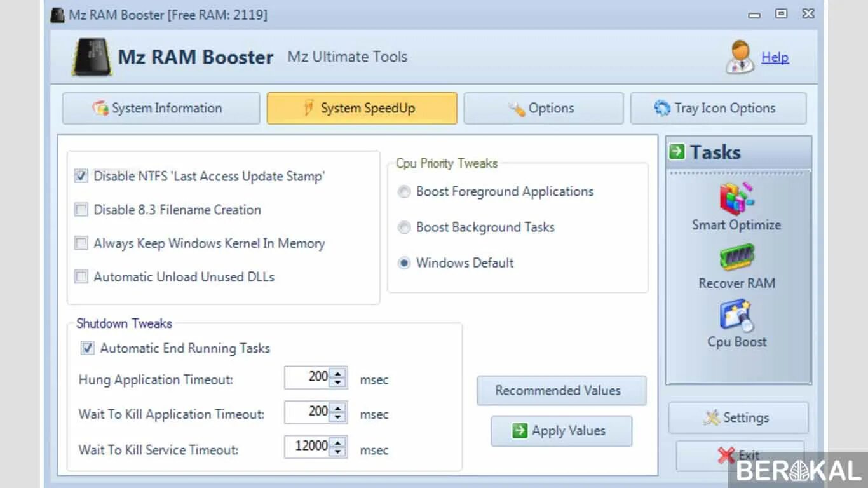The width and height of the screenshot is (868, 488).
Task: Close the Mz RAM Booster window
Action: point(808,13)
